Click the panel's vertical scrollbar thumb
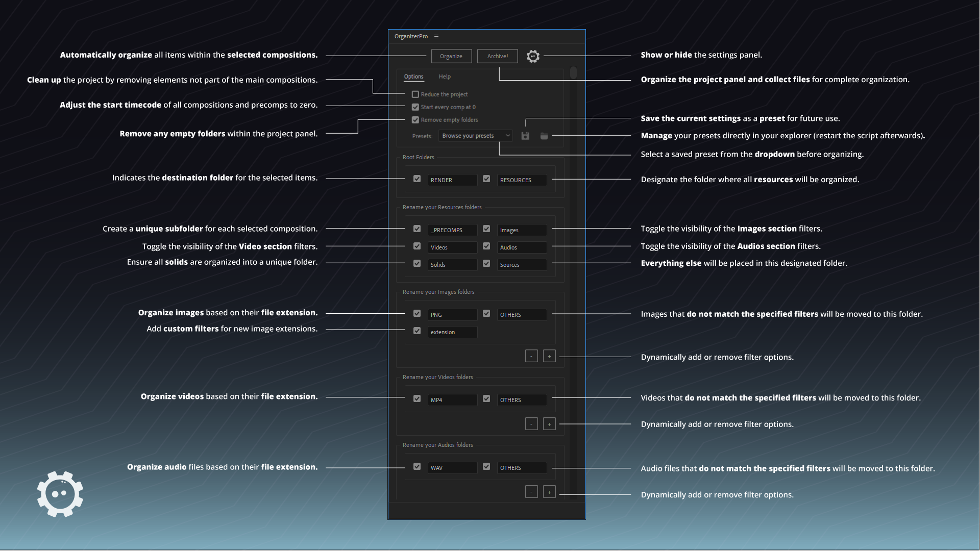The width and height of the screenshot is (980, 551). click(573, 73)
